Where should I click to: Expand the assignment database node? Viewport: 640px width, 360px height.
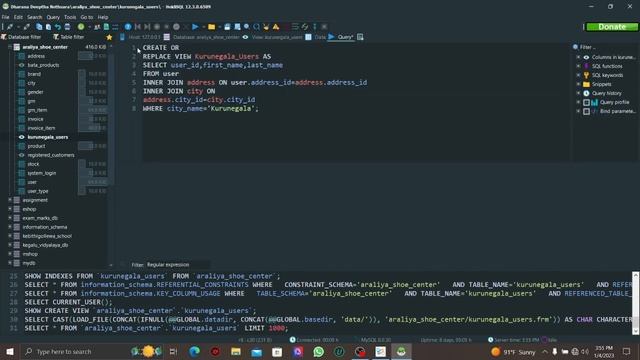(x=10, y=200)
